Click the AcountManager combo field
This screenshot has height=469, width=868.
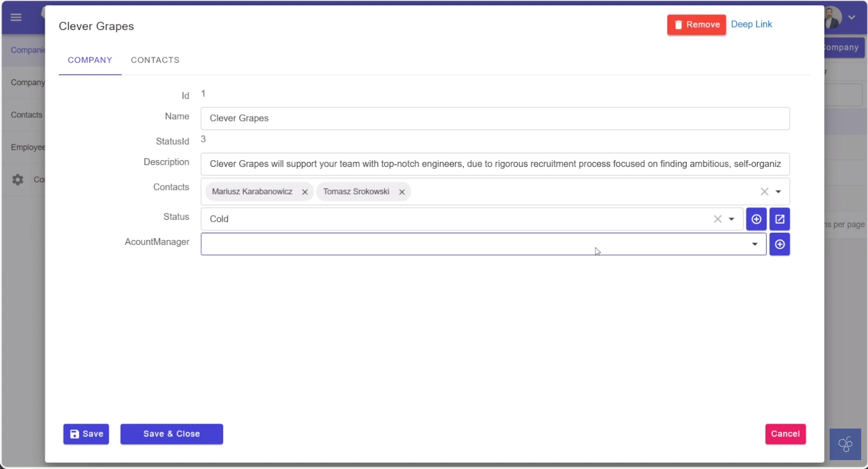(x=483, y=244)
